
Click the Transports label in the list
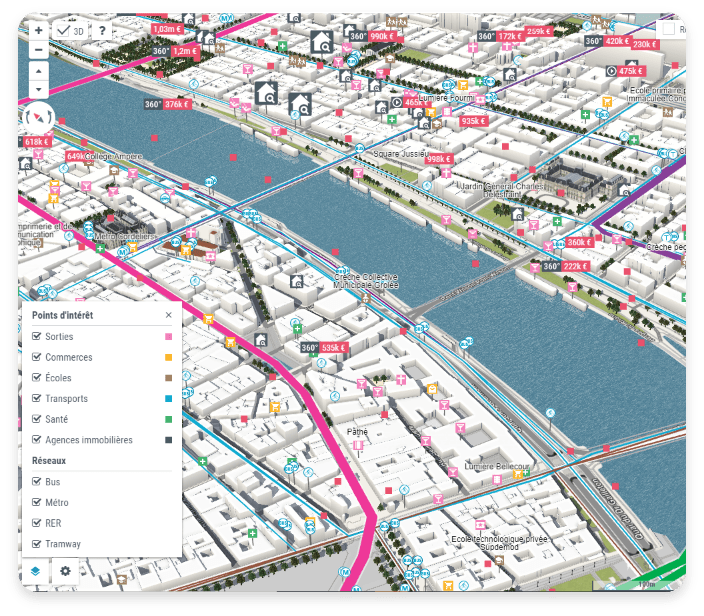pyautogui.click(x=66, y=399)
